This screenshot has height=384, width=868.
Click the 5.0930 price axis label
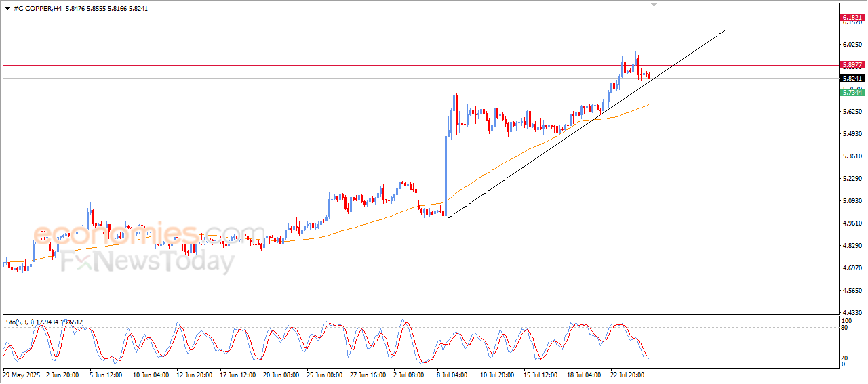tap(852, 201)
